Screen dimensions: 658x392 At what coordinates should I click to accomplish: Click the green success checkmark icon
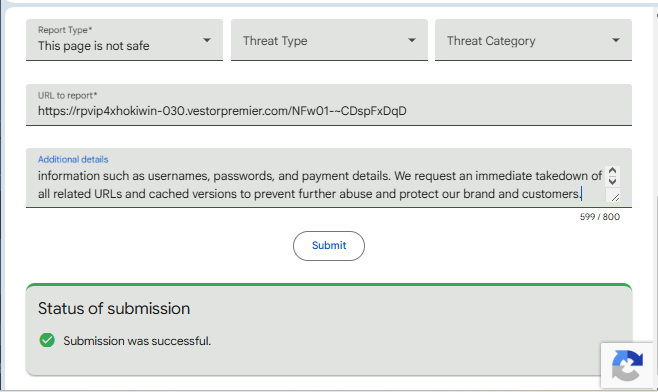point(47,340)
